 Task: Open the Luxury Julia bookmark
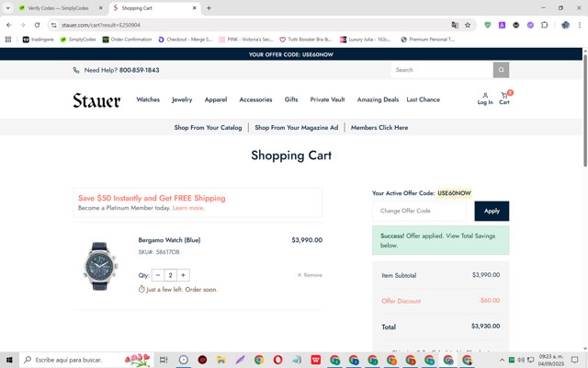tap(366, 40)
